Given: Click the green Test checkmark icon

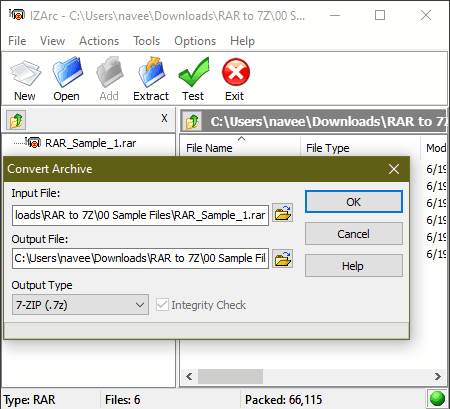Looking at the screenshot, I should [x=193, y=79].
